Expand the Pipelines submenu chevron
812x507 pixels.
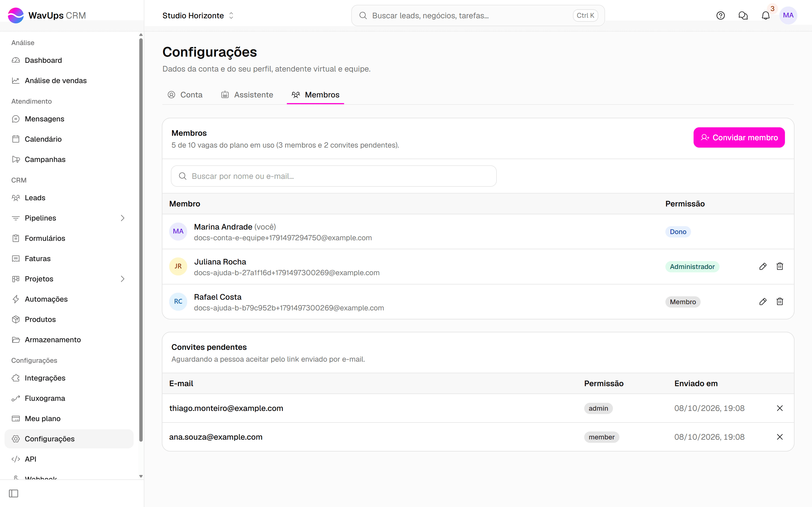(122, 218)
